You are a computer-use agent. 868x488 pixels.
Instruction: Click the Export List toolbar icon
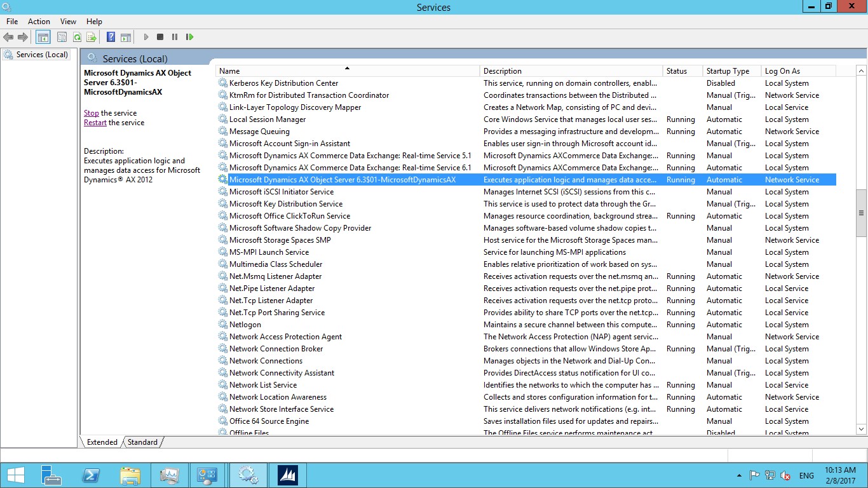click(x=92, y=37)
